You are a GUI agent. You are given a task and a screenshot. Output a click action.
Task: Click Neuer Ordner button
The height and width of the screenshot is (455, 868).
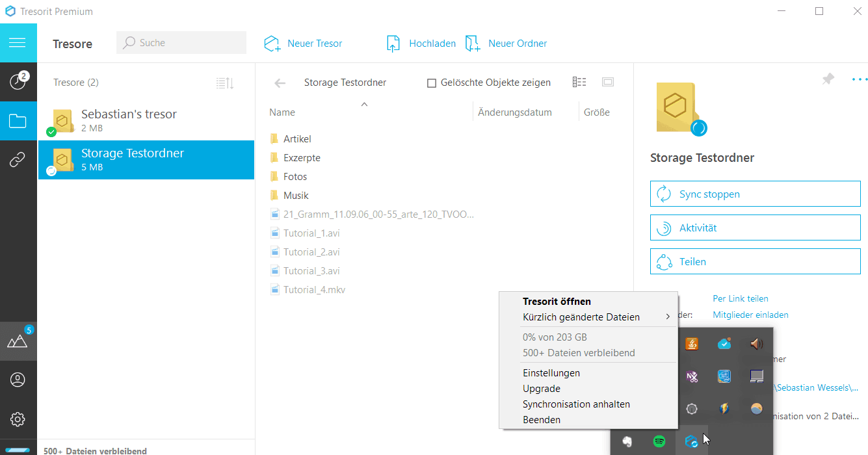coord(506,44)
